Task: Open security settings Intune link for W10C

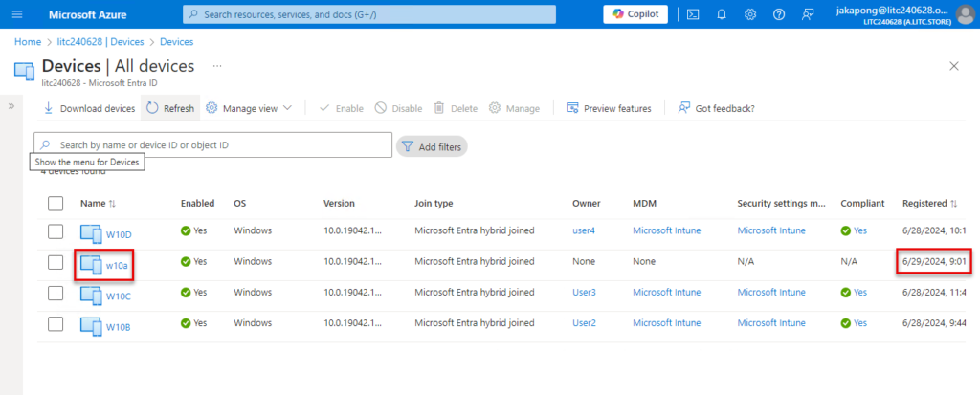Action: click(771, 292)
